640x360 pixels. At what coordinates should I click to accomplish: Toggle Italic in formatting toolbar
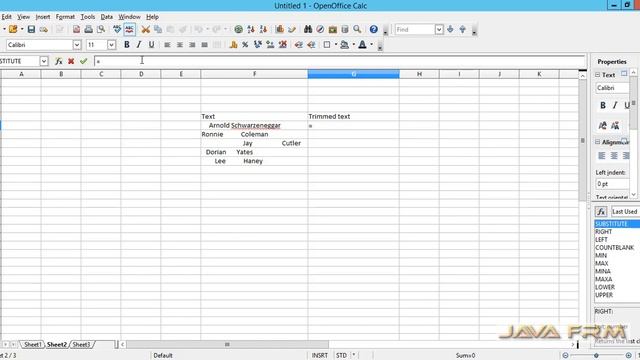point(139,45)
